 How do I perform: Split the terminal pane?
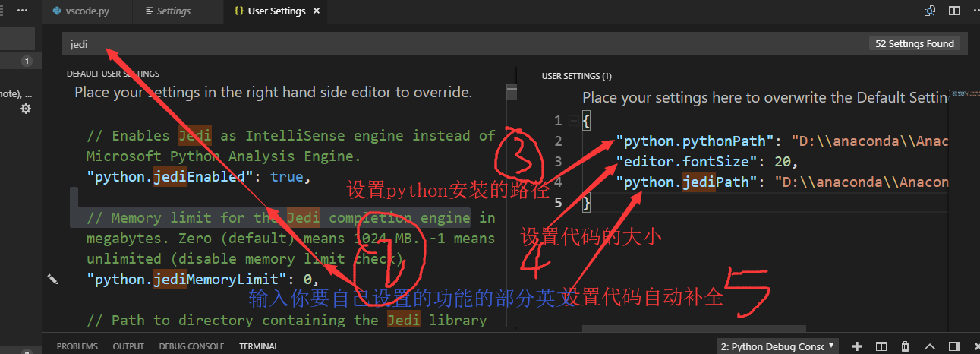(x=881, y=346)
